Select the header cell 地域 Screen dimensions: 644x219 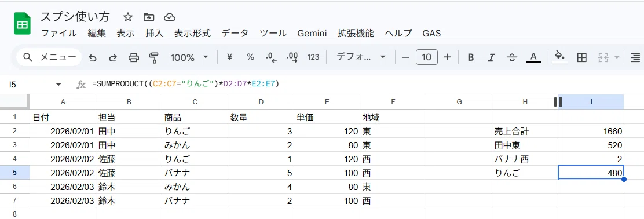pyautogui.click(x=393, y=117)
